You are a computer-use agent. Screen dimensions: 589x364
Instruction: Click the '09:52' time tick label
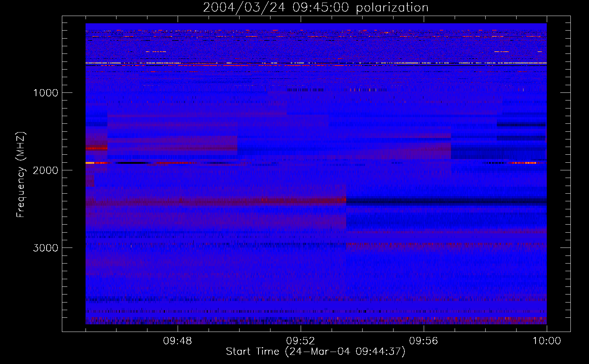300,341
